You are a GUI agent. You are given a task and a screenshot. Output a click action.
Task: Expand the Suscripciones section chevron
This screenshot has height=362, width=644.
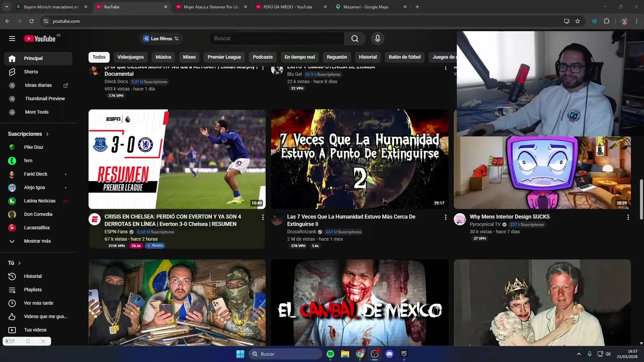[x=47, y=134]
